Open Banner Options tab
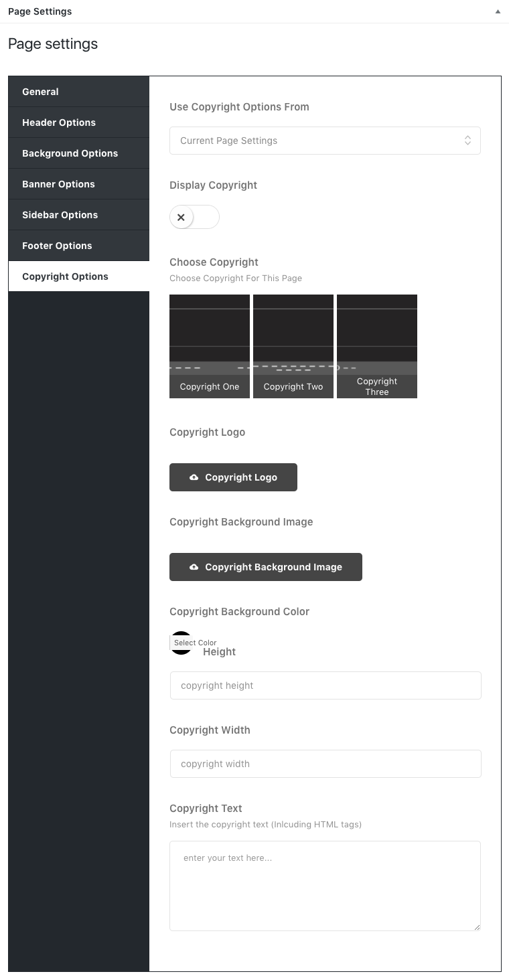The image size is (509, 980). (x=78, y=184)
